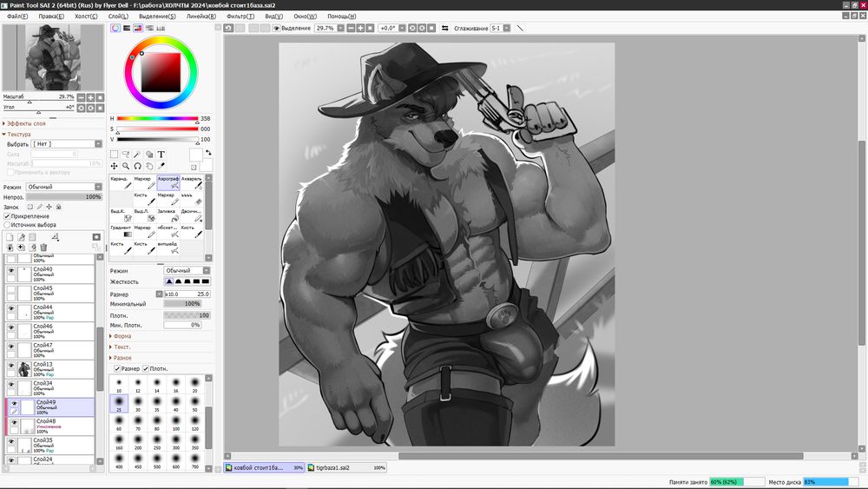This screenshot has height=489, width=868.
Task: Choose the Каранд. pencil tool
Action: click(121, 182)
